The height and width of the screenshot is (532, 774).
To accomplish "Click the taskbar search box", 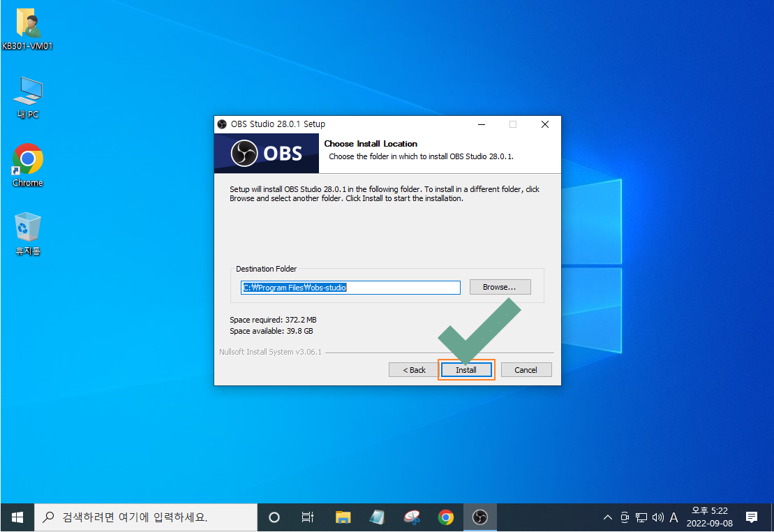I will [146, 517].
